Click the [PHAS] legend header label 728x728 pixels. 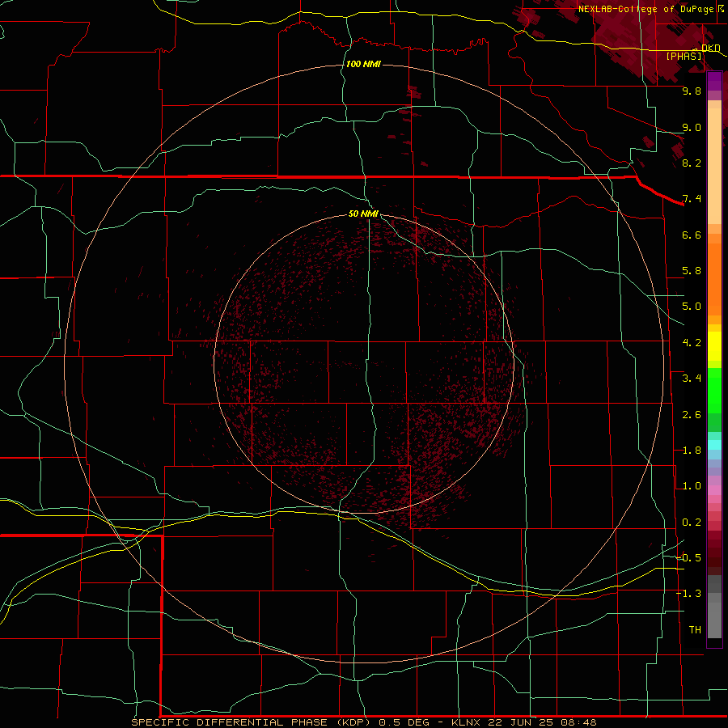click(x=684, y=56)
